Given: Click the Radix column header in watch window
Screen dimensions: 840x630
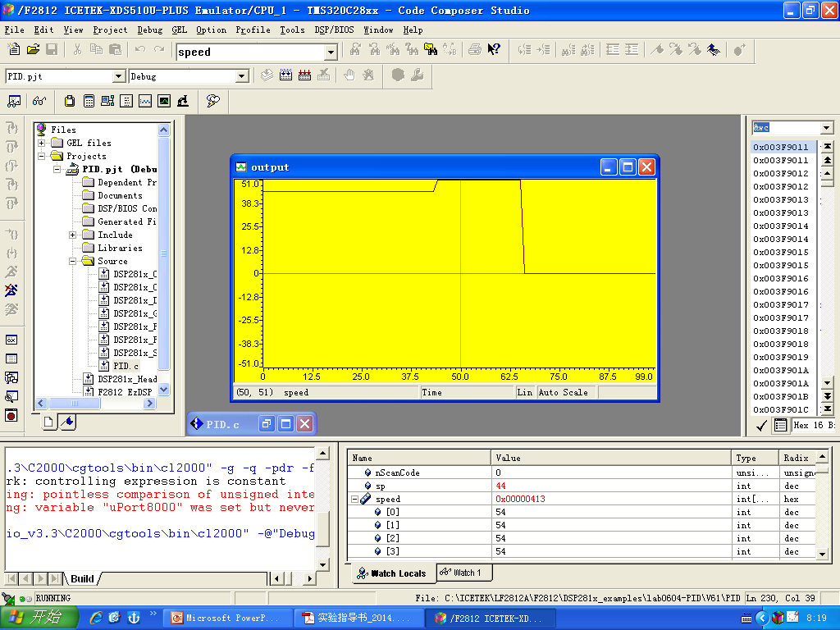Looking at the screenshot, I should click(797, 458).
